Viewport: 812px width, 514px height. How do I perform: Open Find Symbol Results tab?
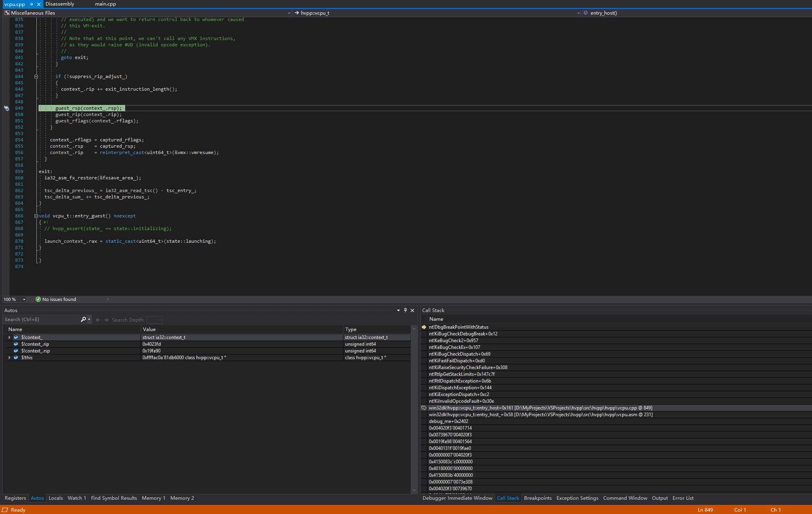tap(114, 498)
